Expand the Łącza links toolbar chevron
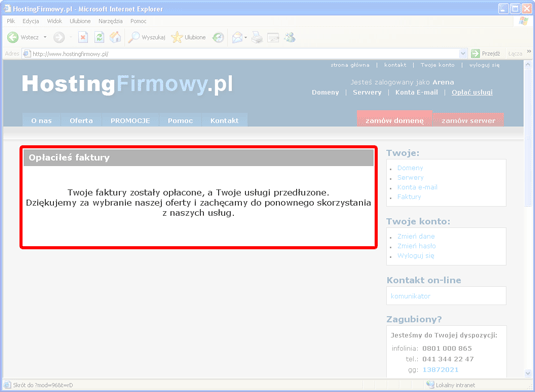Screen dimensions: 535x392 pos(529,52)
